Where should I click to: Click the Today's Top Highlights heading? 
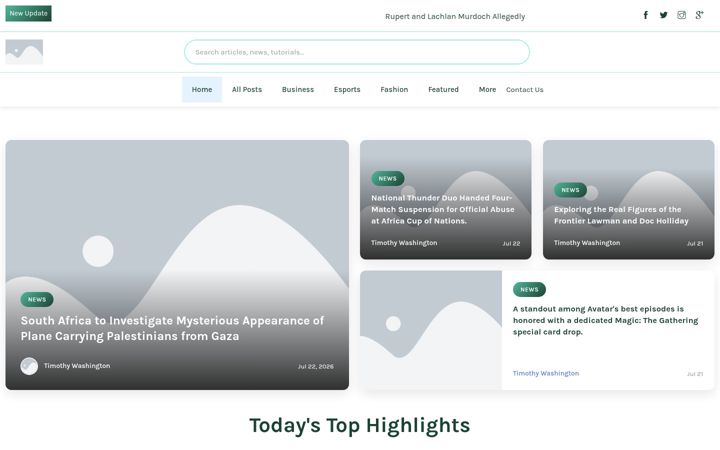point(360,425)
